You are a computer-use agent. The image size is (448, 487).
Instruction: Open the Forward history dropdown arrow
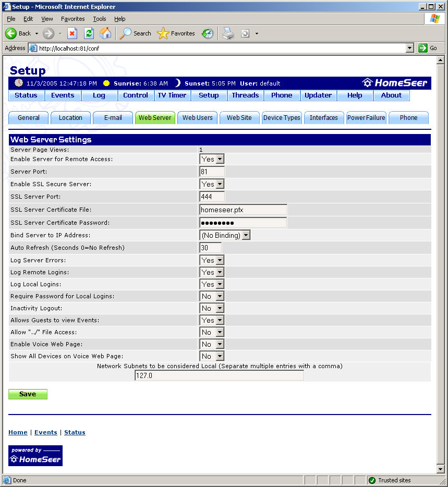pos(60,33)
